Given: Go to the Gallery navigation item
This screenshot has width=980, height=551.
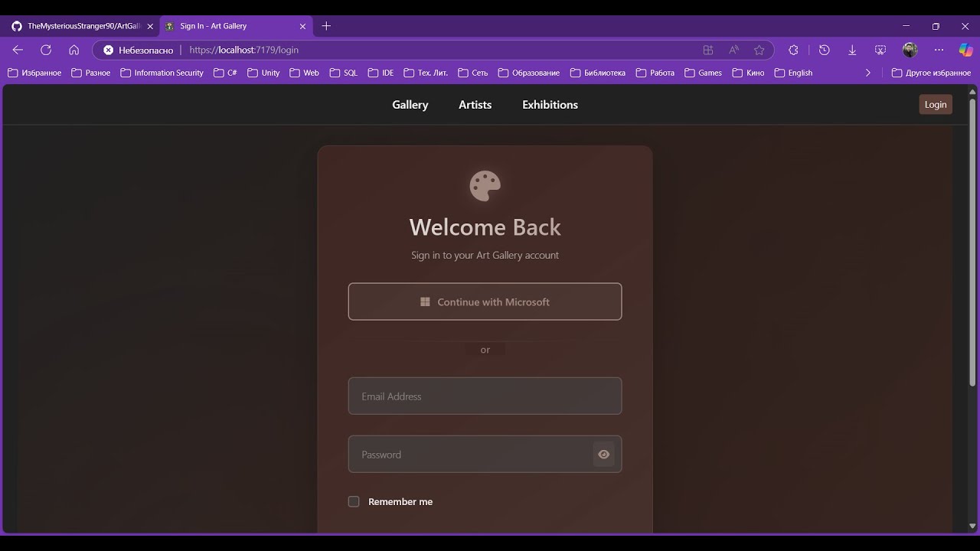Looking at the screenshot, I should click(x=410, y=105).
